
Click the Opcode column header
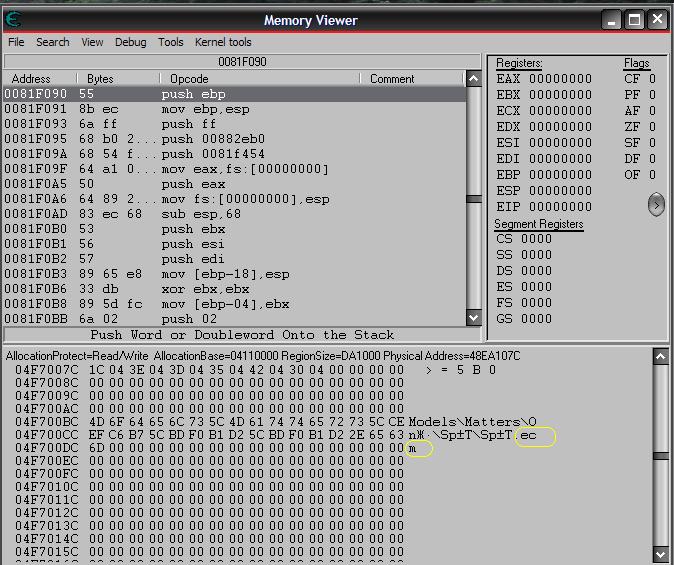(189, 79)
